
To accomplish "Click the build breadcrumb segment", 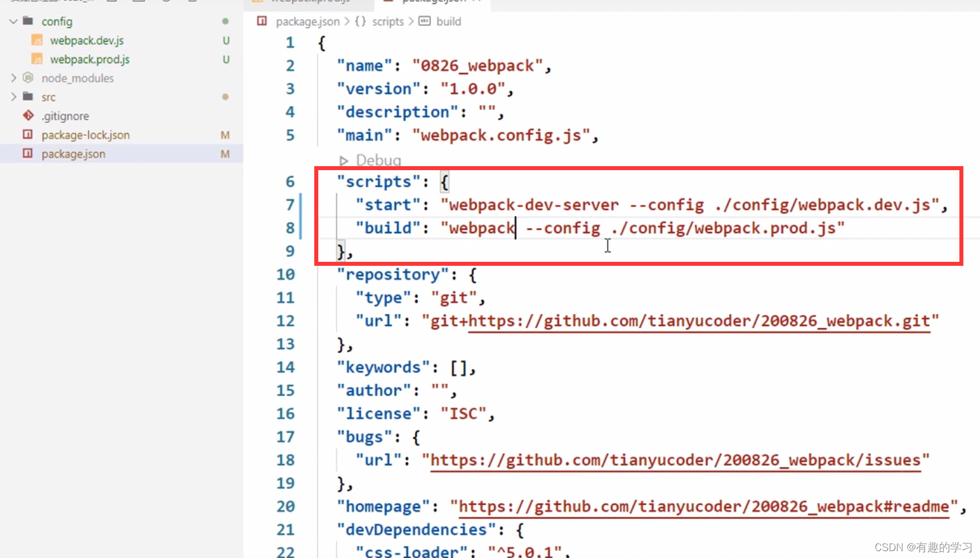I will click(449, 22).
